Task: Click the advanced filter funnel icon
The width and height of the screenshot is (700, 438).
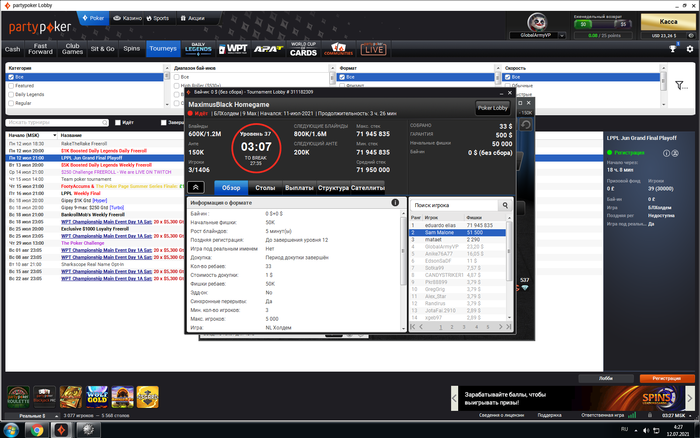Action: coord(679,85)
